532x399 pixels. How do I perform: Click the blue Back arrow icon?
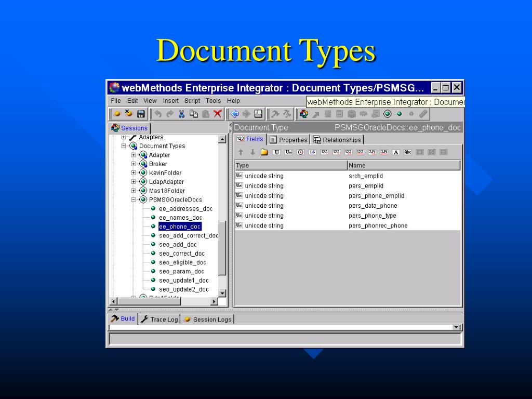click(x=234, y=114)
